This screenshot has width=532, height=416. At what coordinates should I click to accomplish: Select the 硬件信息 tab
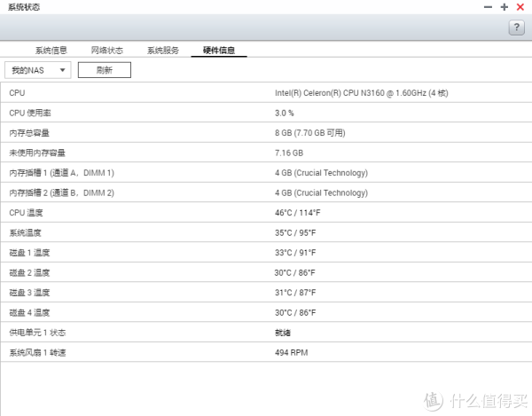point(219,51)
